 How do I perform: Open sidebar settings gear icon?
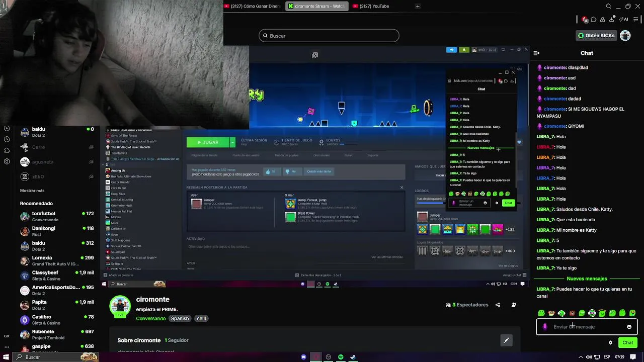(7, 161)
